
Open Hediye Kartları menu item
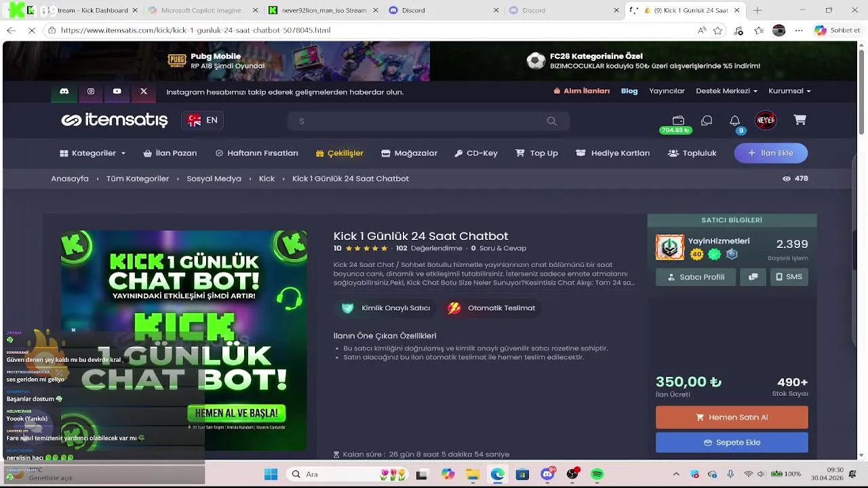(x=613, y=153)
